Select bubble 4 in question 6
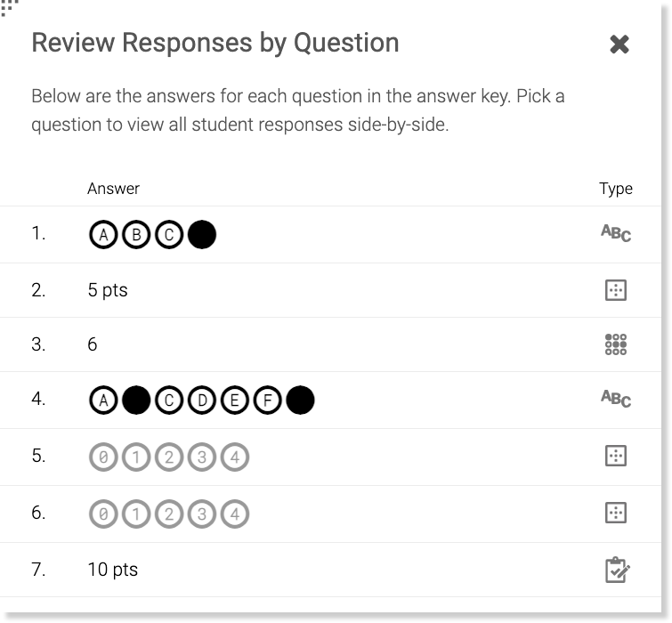672x623 pixels. click(x=235, y=514)
